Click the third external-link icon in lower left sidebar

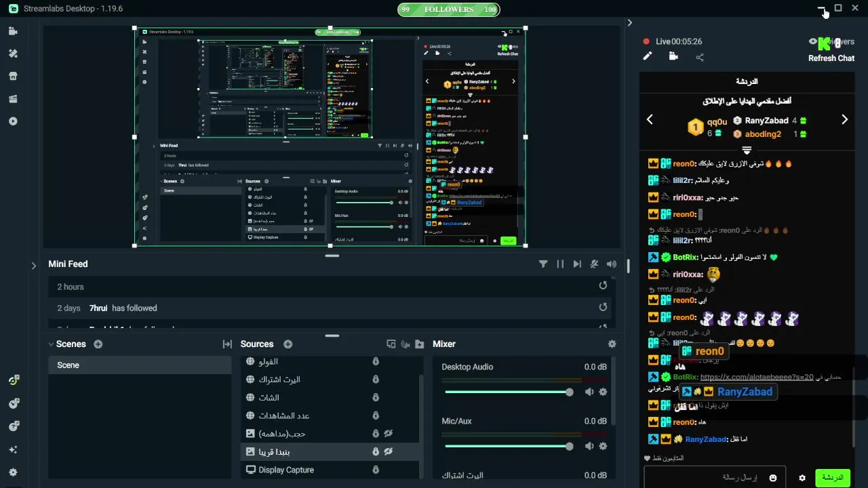tap(14, 426)
